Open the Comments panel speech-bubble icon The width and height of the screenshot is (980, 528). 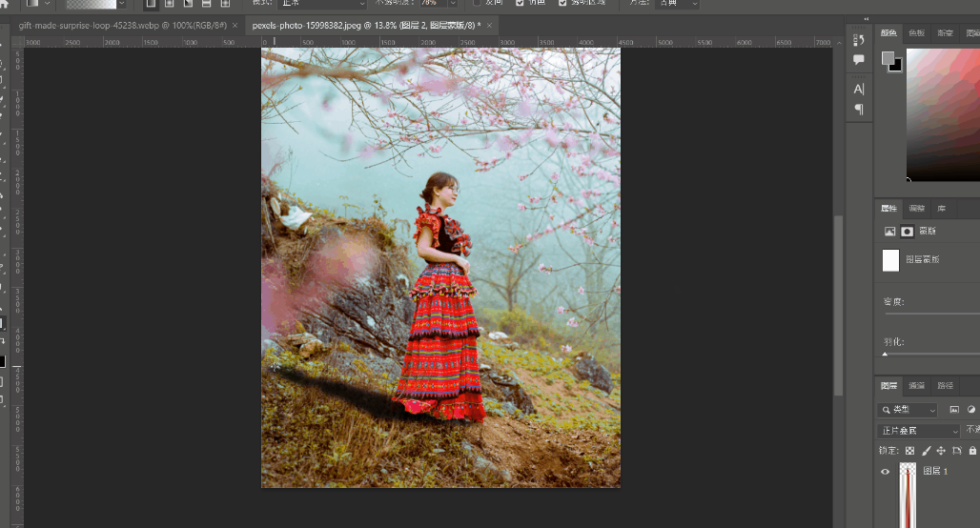coord(859,59)
